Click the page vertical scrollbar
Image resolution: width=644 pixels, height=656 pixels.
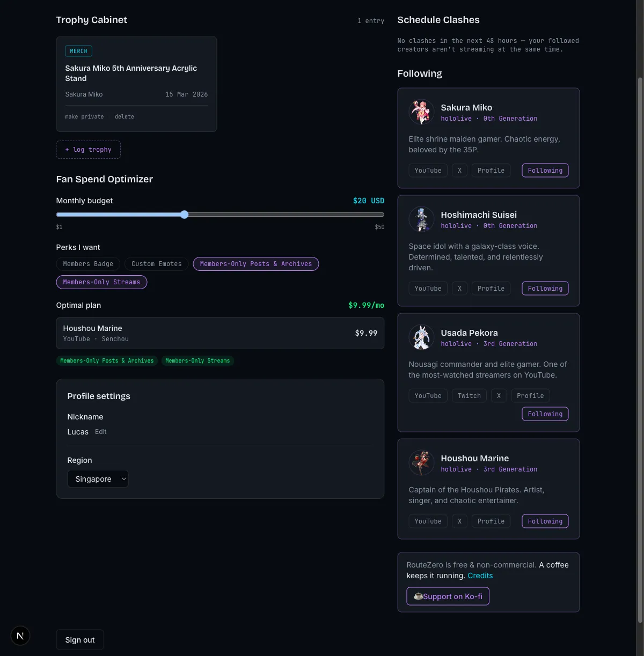pos(640,349)
